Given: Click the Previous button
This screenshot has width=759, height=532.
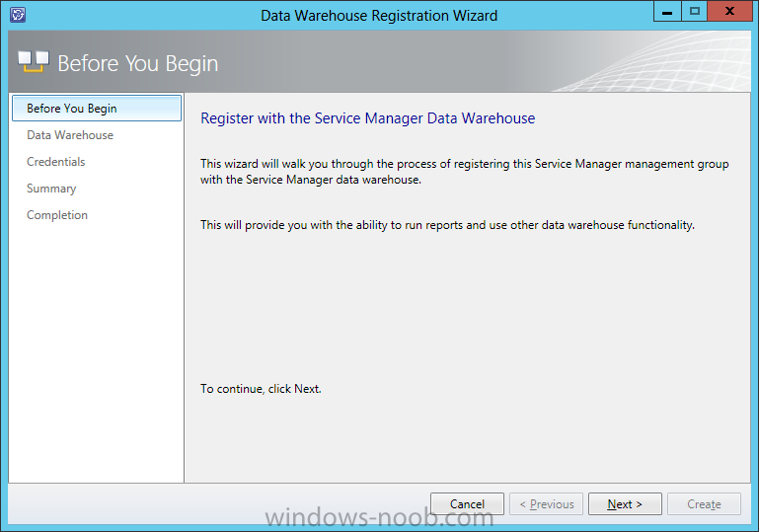Looking at the screenshot, I should point(547,504).
